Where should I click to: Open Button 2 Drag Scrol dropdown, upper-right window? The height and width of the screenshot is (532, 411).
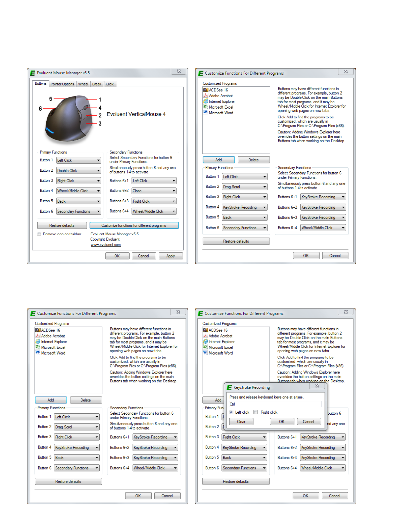(245, 187)
